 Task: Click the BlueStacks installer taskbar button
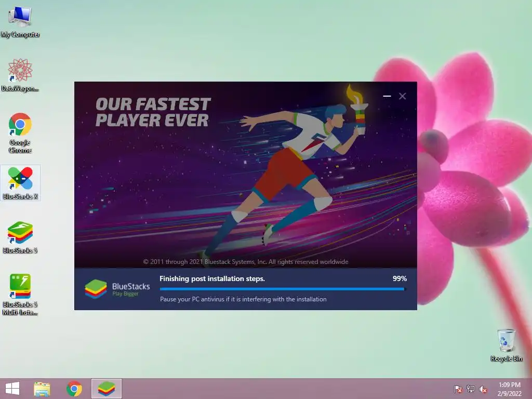[106, 389]
